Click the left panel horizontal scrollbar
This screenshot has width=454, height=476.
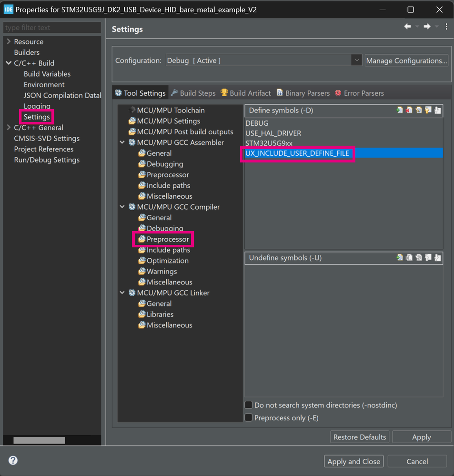[x=39, y=440]
